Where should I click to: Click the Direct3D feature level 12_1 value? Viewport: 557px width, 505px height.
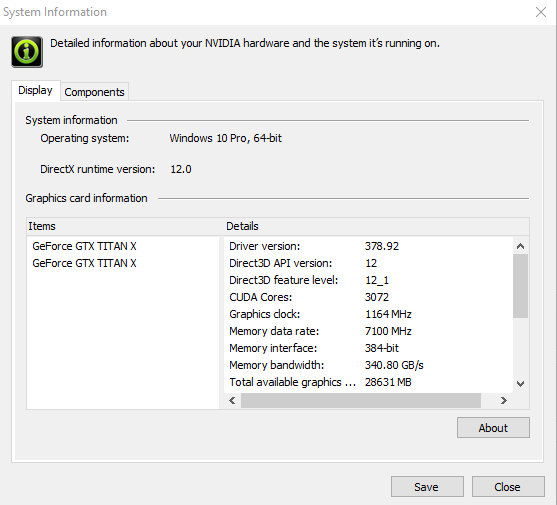377,280
